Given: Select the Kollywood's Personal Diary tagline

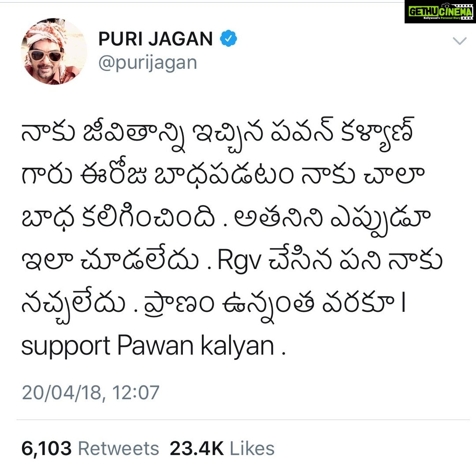Looking at the screenshot, I should [441, 18].
